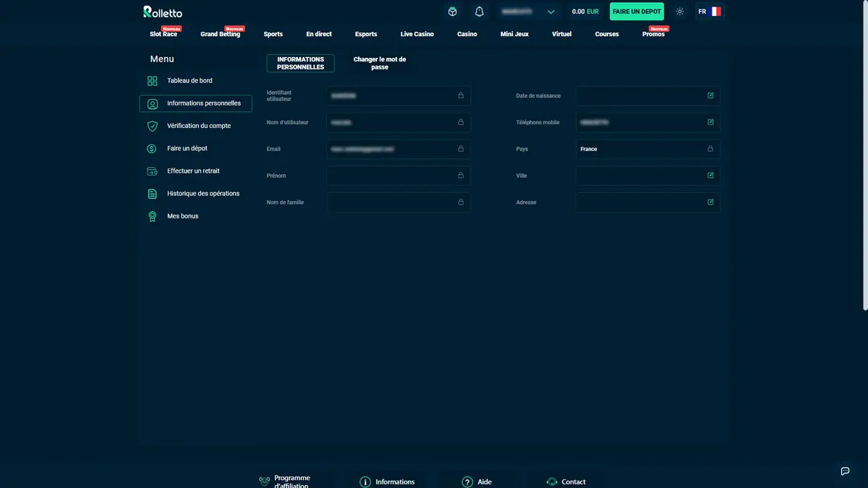Toggle the light theme sun icon
This screenshot has width=868, height=488.
click(x=679, y=12)
